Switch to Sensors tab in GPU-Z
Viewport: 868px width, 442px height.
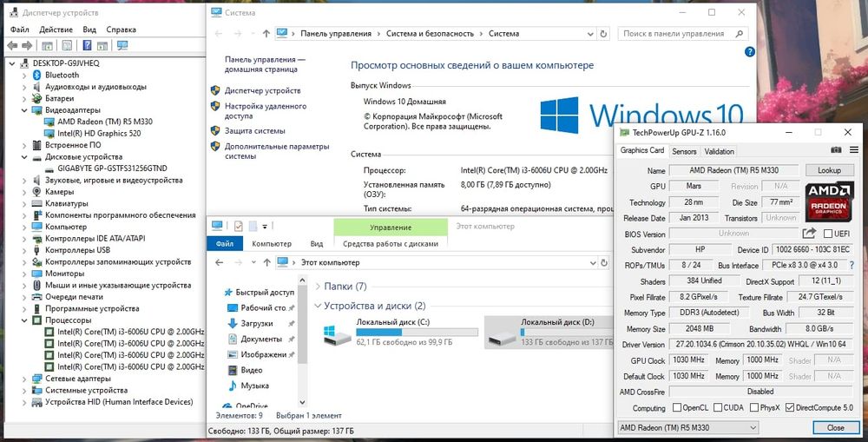tap(684, 151)
